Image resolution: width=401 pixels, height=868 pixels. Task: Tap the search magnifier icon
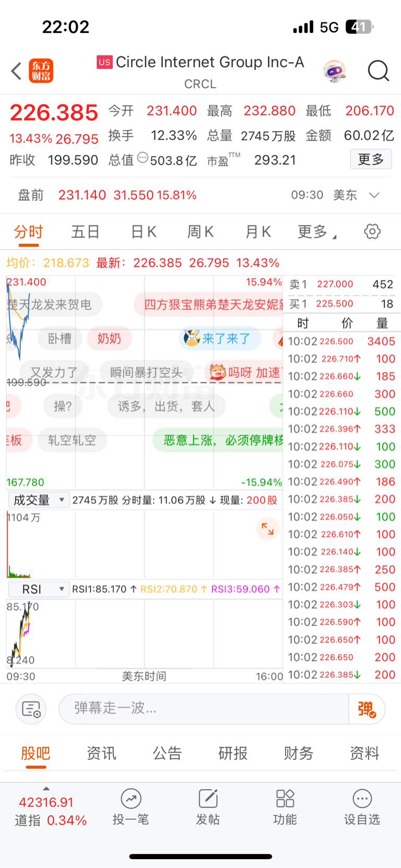[x=379, y=71]
